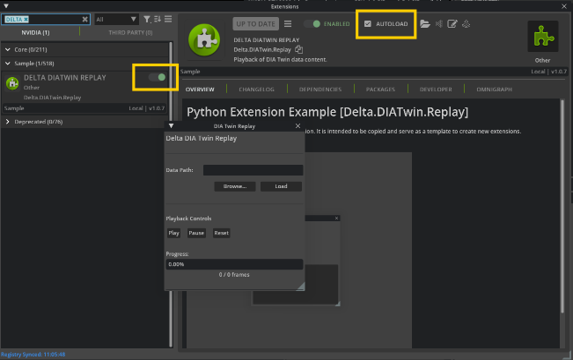Switch to the NVIDIA (1) tab
The width and height of the screenshot is (573, 360).
[x=35, y=33]
